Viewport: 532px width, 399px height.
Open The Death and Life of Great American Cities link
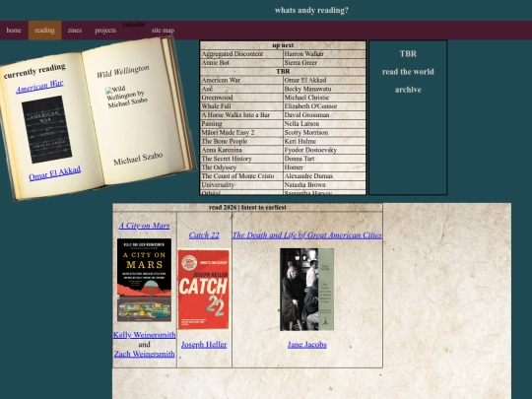tap(307, 235)
